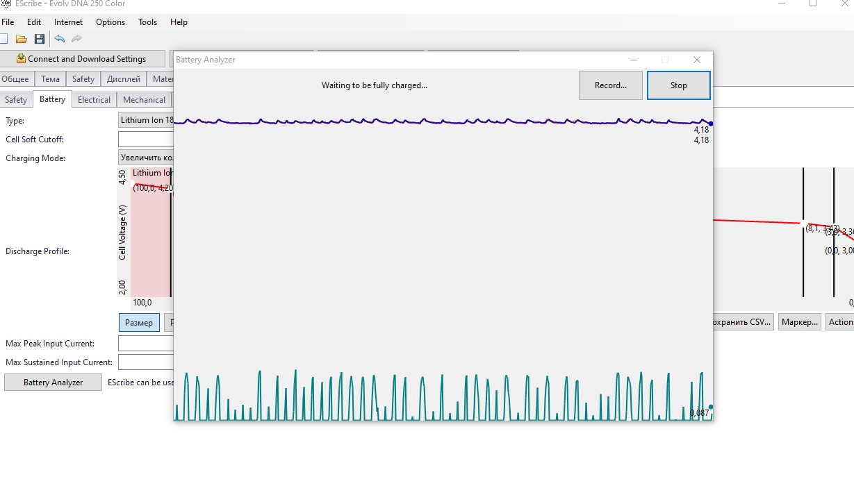Select the Дисплей tab
854x504 pixels.
124,79
